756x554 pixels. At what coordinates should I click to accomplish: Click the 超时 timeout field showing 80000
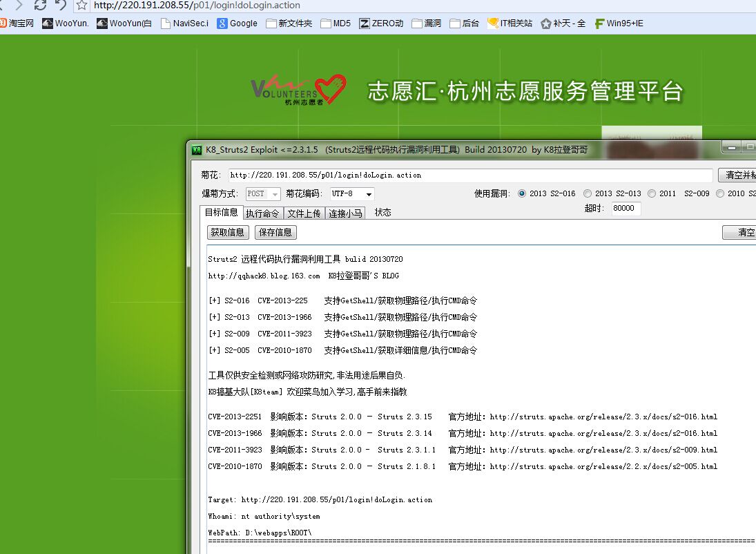[x=626, y=208]
